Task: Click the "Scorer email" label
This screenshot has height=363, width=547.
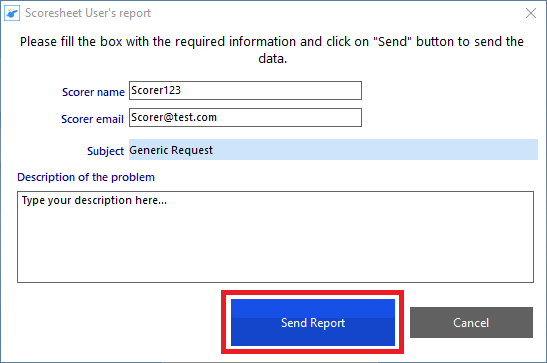Action: coord(92,119)
